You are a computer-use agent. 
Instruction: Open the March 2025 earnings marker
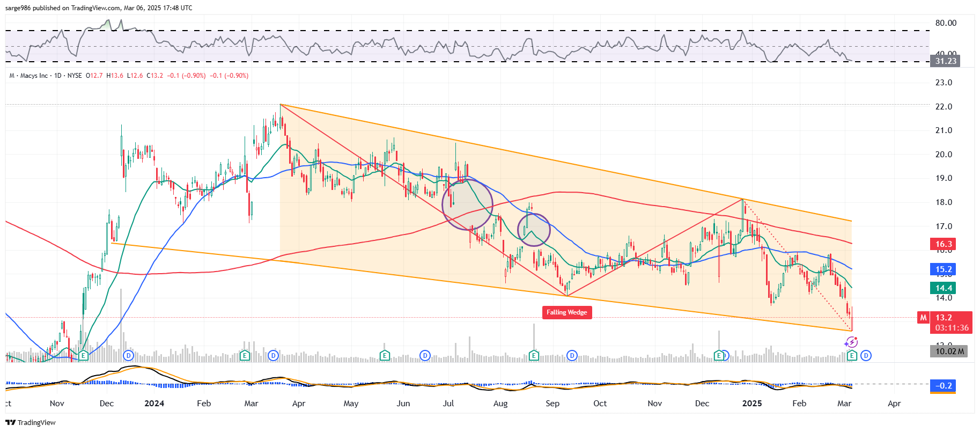coord(852,355)
